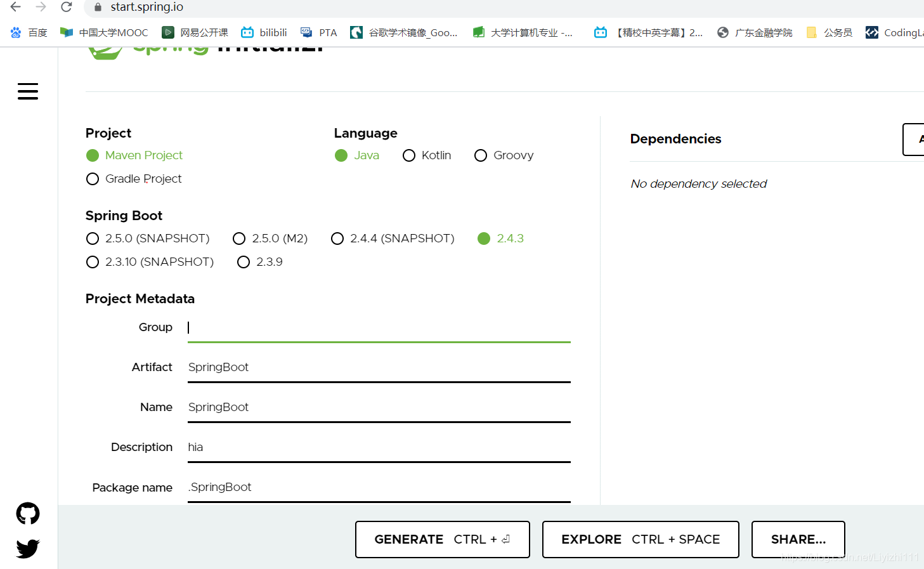The width and height of the screenshot is (924, 569).
Task: Open the 大学计算机专业 bookmark
Action: [x=523, y=32]
